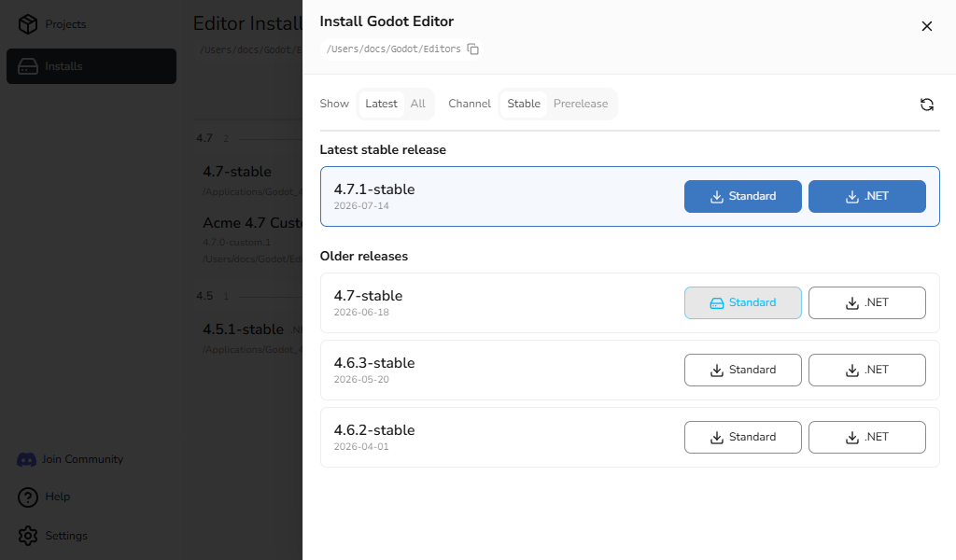Click the 2026-06-18 release date
The height and width of the screenshot is (560, 956).
(x=361, y=312)
